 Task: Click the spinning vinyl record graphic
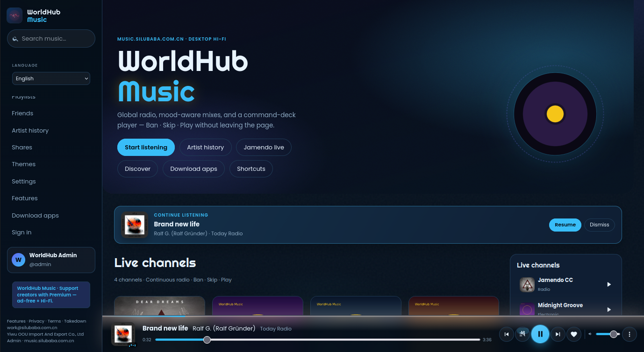tap(555, 114)
